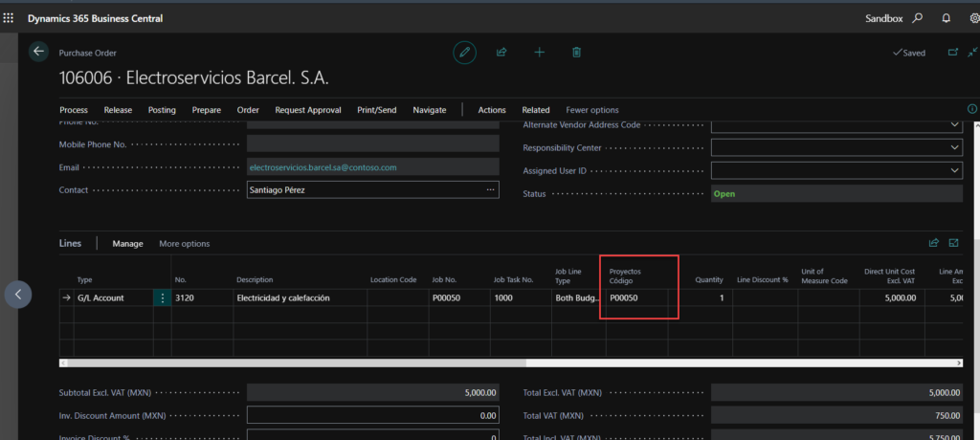
Task: Expand Assigned User ID dropdown
Action: pyautogui.click(x=954, y=170)
